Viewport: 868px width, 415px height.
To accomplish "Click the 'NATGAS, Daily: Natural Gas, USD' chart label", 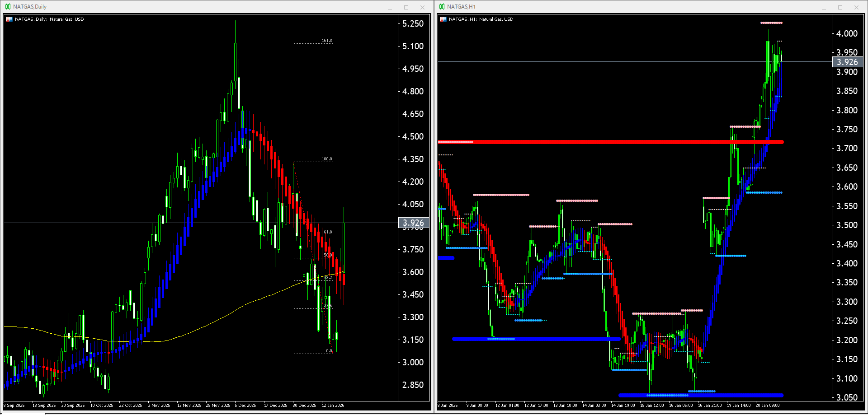I will click(x=49, y=19).
